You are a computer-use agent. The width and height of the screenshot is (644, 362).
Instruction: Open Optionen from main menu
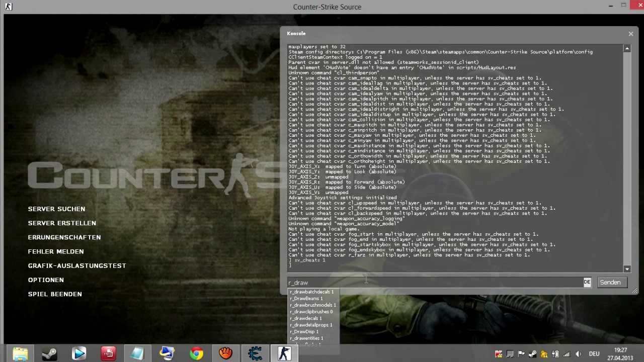(46, 280)
